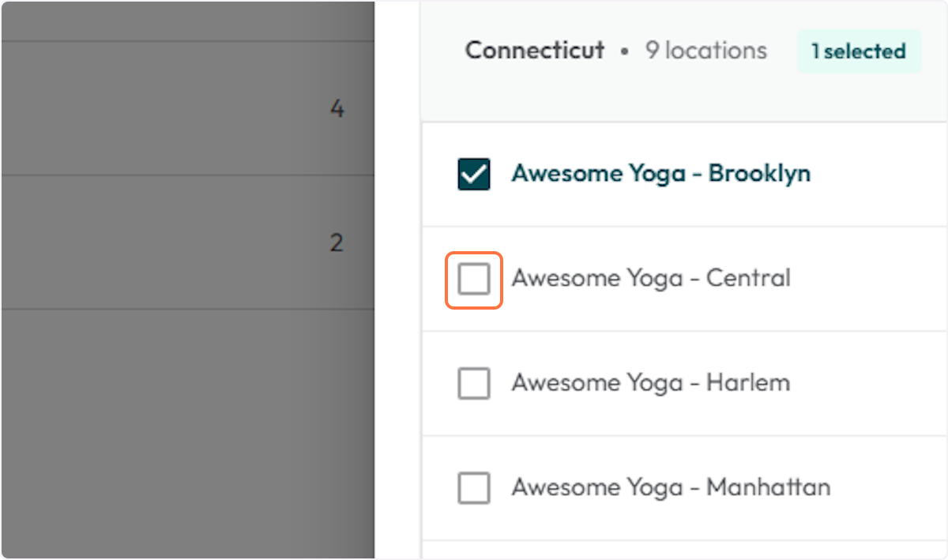Viewport: 948px width, 560px height.
Task: Click the Awesome Yoga - Manhattan label text
Action: coord(671,488)
